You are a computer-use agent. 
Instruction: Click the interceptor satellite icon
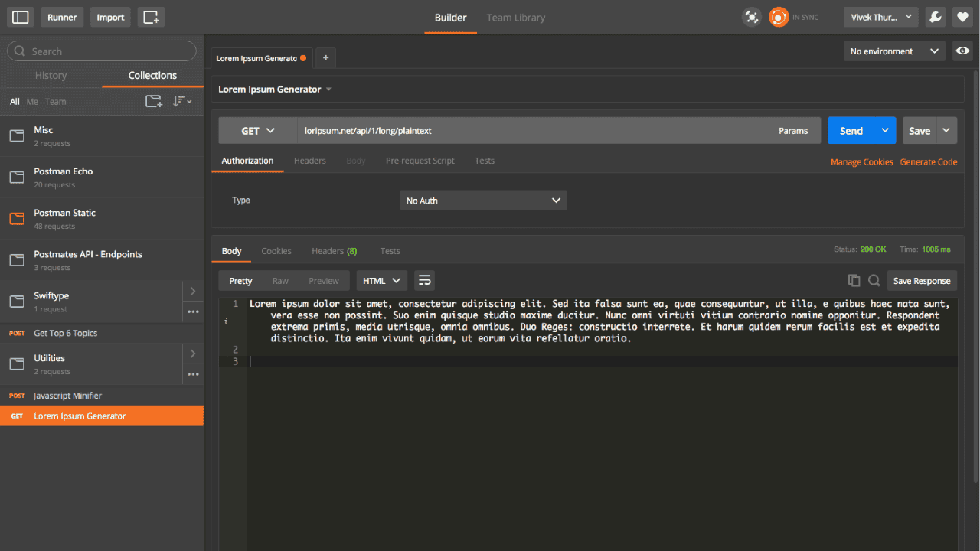coord(752,17)
